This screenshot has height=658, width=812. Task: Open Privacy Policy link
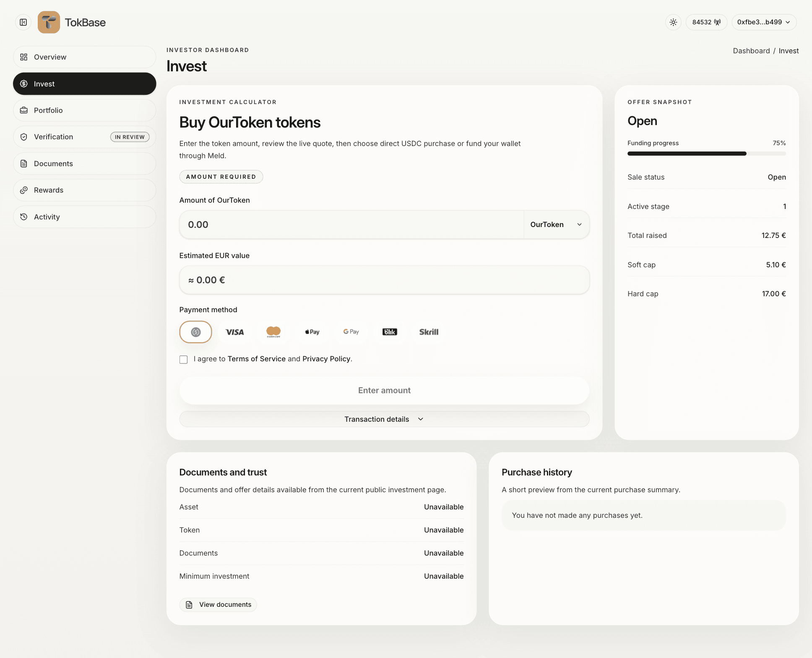(x=326, y=359)
